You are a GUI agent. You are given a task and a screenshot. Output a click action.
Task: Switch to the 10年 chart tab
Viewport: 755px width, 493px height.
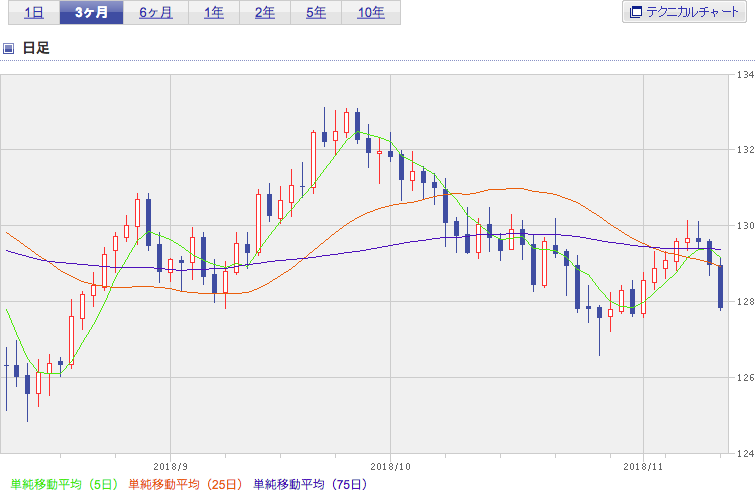click(371, 13)
